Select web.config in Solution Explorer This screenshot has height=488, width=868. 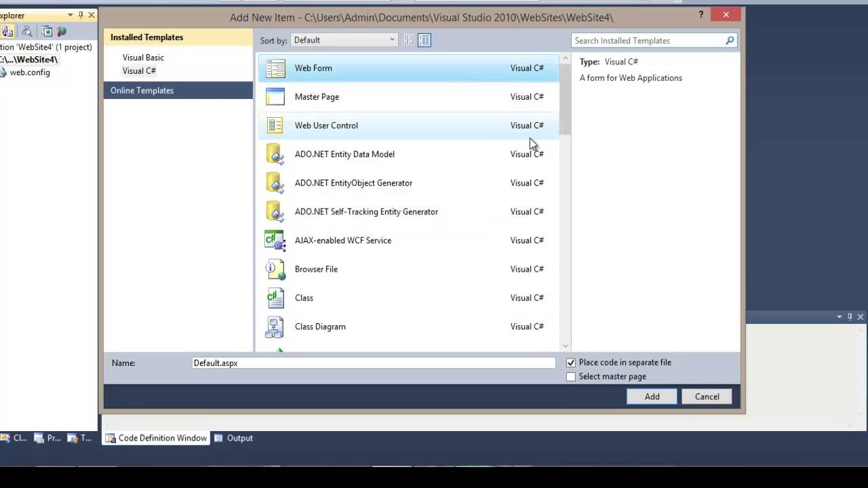click(30, 73)
